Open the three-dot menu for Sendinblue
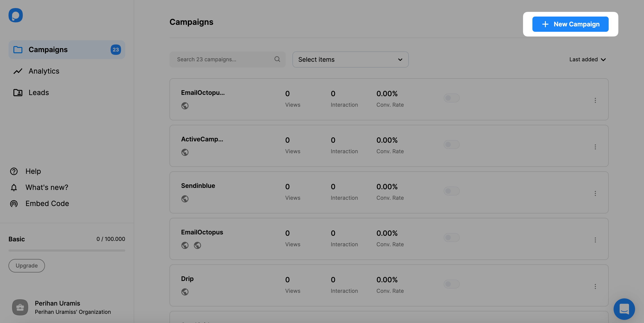This screenshot has height=323, width=644. point(595,193)
